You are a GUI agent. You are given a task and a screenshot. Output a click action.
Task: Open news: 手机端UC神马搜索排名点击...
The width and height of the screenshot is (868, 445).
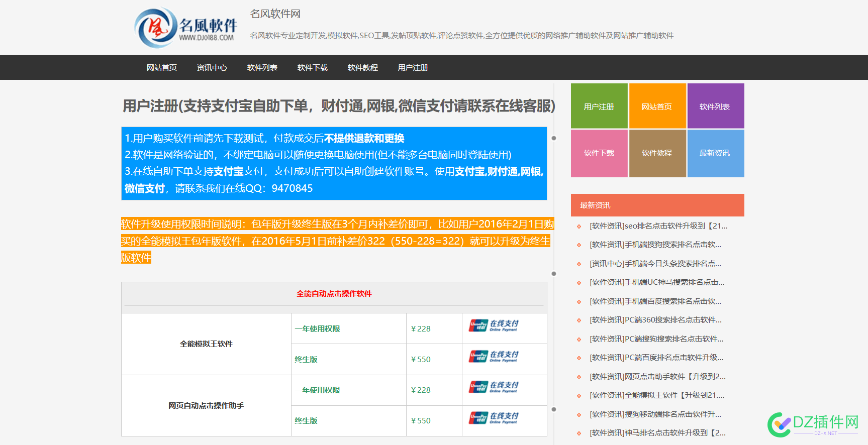[657, 282]
